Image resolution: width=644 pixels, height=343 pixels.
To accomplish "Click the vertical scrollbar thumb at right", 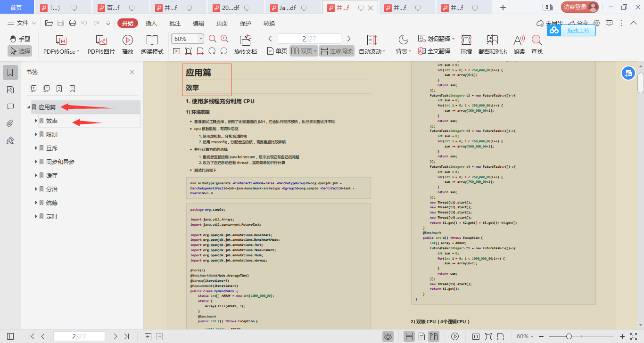I will 641,82.
